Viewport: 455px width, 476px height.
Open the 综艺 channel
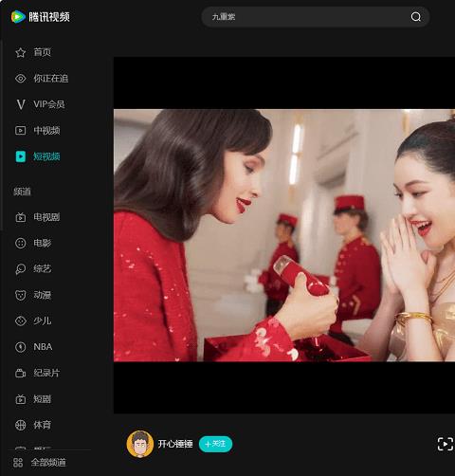(x=43, y=269)
